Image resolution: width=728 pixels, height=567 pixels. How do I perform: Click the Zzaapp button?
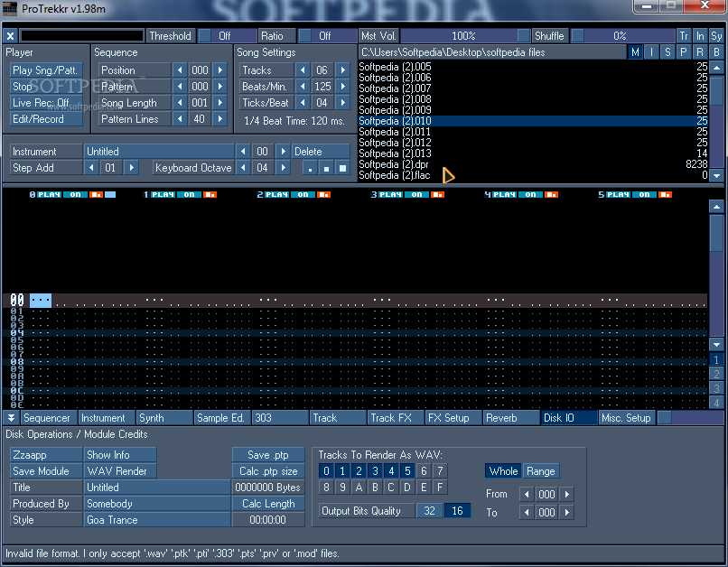pyautogui.click(x=46, y=455)
